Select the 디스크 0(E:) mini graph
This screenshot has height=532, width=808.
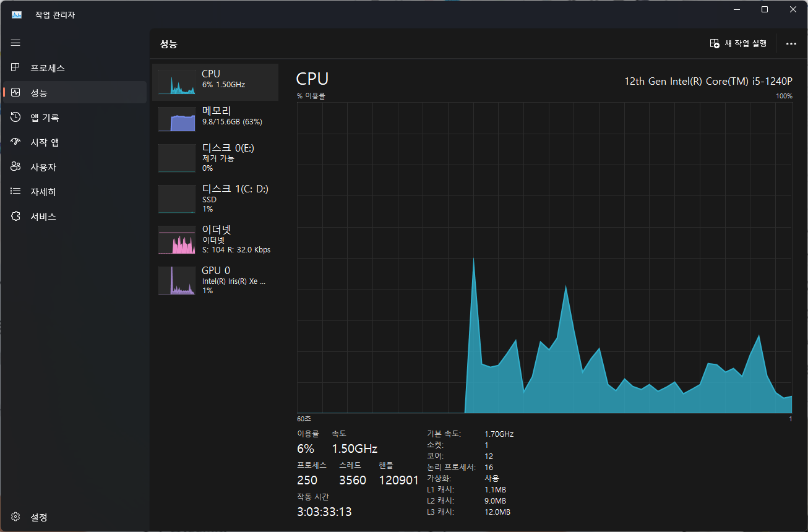click(176, 158)
